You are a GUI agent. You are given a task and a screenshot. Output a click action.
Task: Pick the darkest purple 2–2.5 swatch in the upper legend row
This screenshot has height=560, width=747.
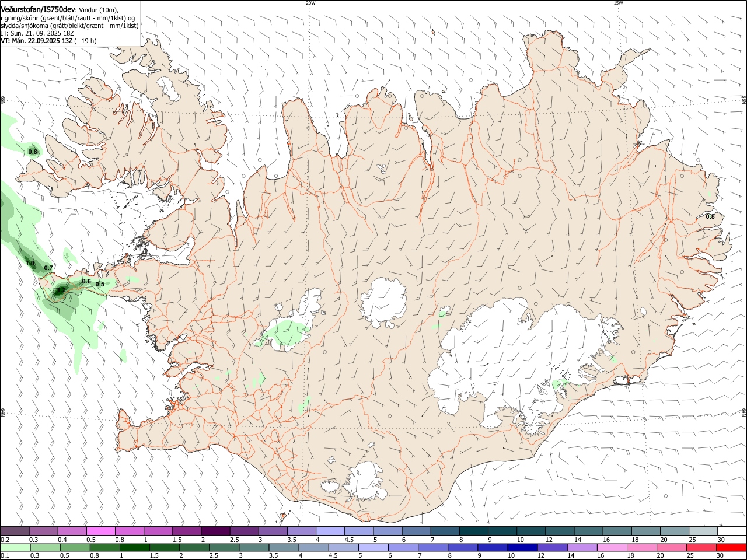pos(215,531)
